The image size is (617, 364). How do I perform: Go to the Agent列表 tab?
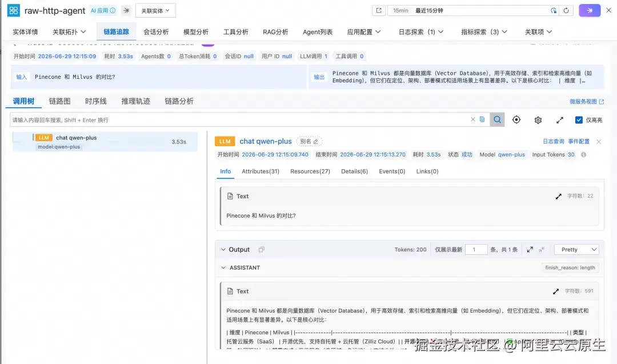[318, 32]
